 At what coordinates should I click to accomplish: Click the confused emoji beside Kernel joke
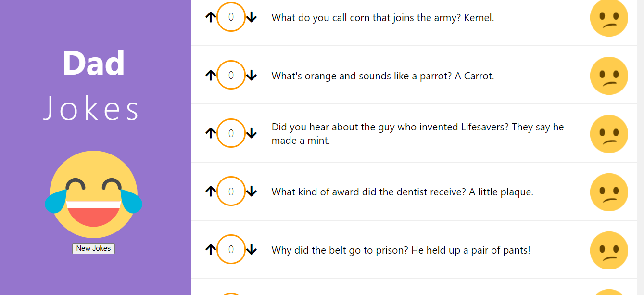(609, 17)
